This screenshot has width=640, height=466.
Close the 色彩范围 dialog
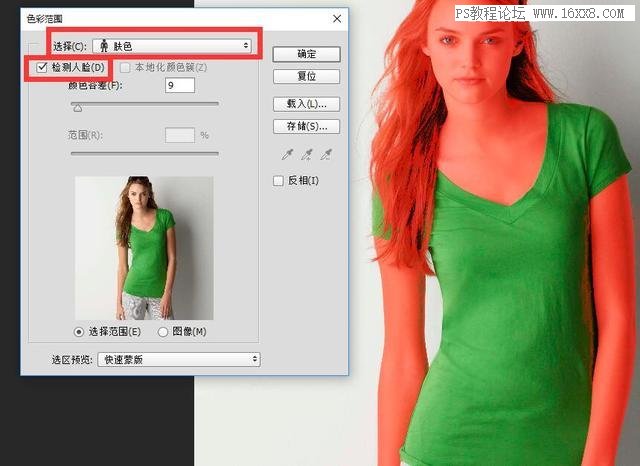pyautogui.click(x=337, y=18)
